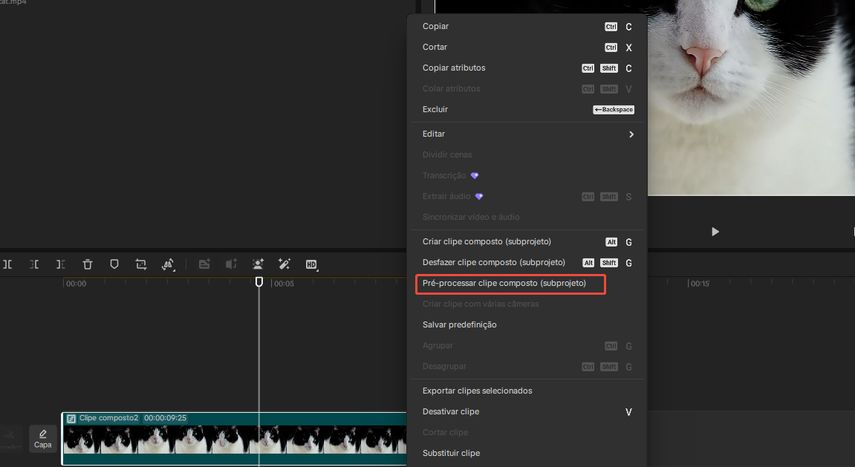855x467 pixels.
Task: Click the 00:00 mark on timeline ruler
Action: click(76, 284)
